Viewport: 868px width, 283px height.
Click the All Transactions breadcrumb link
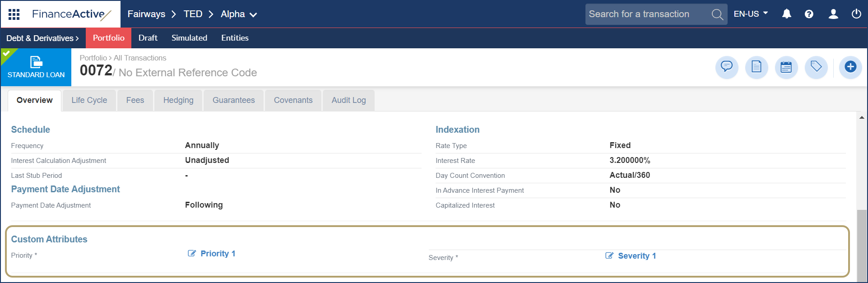coord(140,58)
